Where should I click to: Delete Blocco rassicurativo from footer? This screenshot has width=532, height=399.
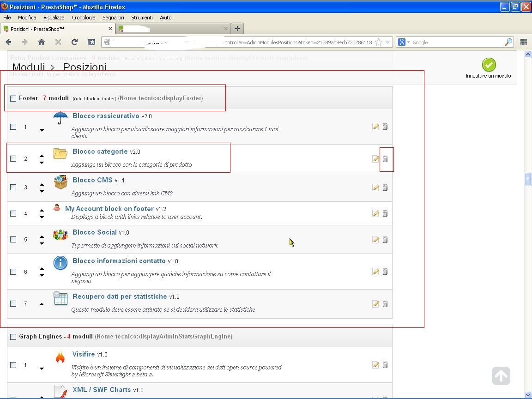(x=385, y=127)
